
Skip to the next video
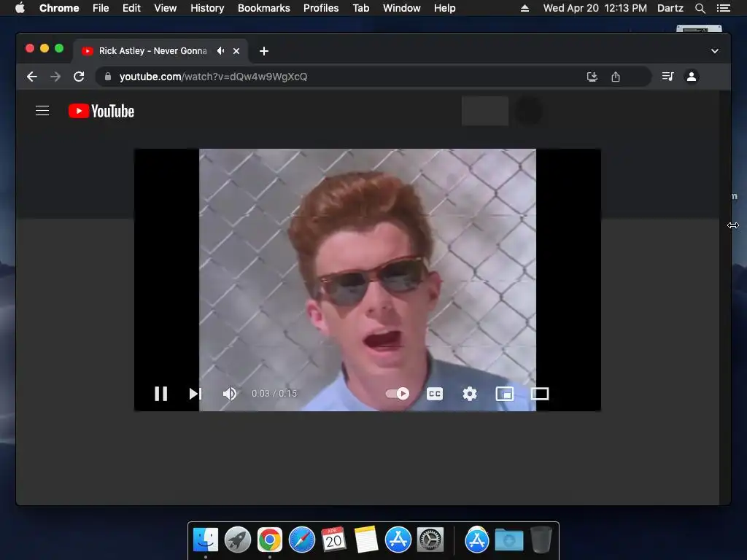196,394
